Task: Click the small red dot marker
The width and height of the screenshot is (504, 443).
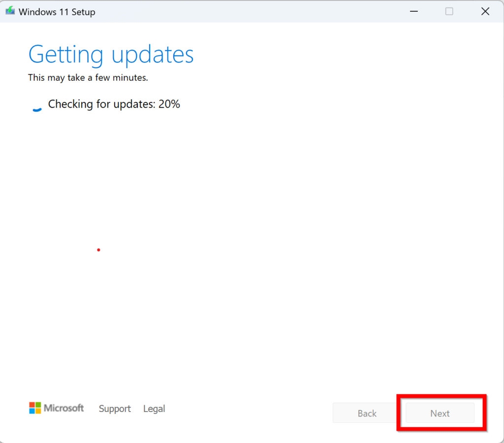Action: click(98, 250)
